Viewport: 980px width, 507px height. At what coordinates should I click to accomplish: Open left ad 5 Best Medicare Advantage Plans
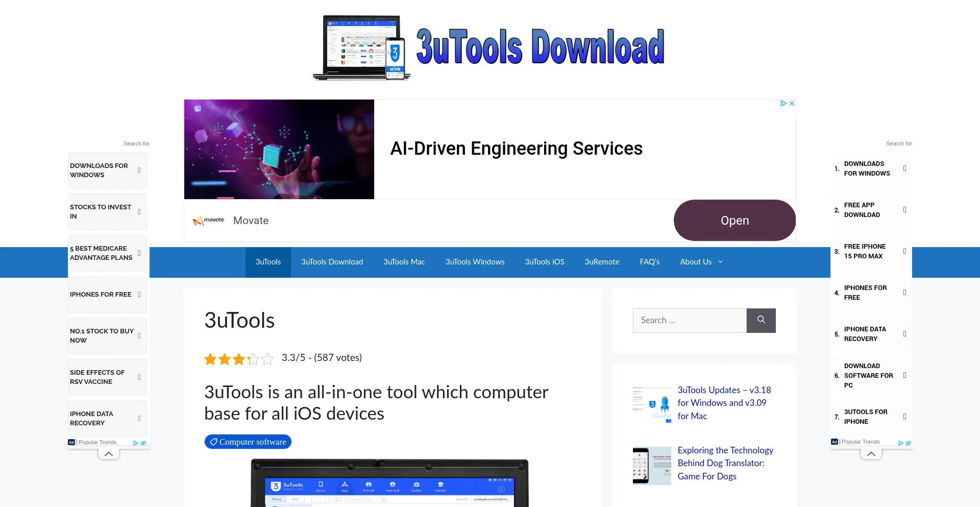(x=107, y=253)
